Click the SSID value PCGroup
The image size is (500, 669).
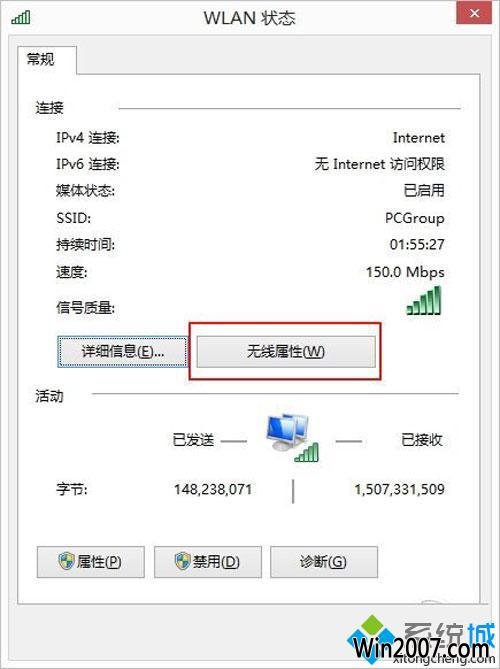415,218
